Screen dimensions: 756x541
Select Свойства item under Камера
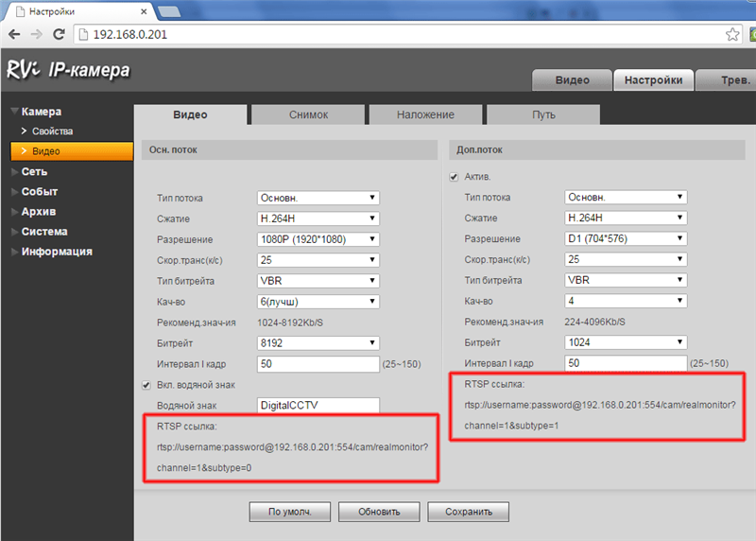(52, 131)
